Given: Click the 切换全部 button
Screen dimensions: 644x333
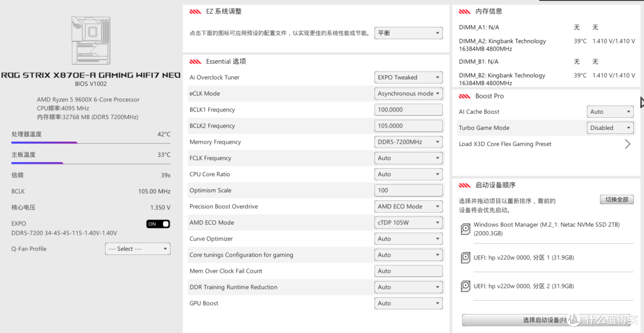Looking at the screenshot, I should [617, 200].
